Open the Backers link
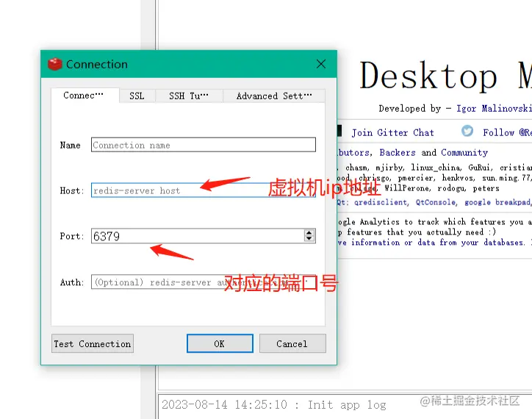 coord(398,152)
